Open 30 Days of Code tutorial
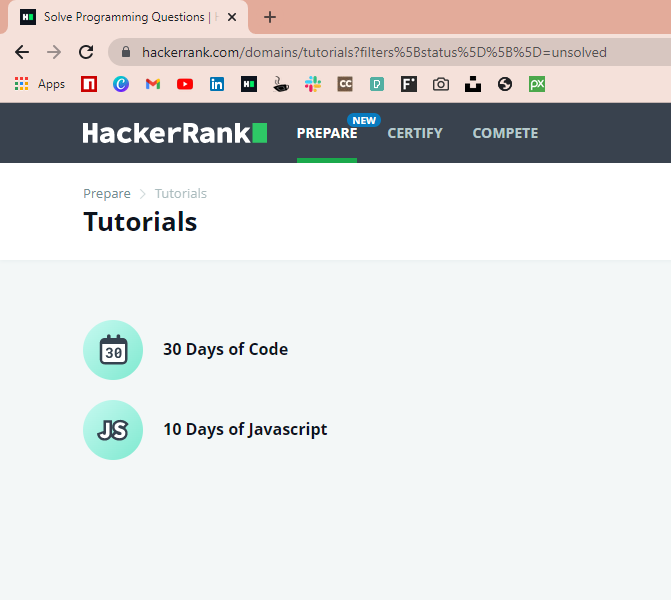 click(x=226, y=349)
